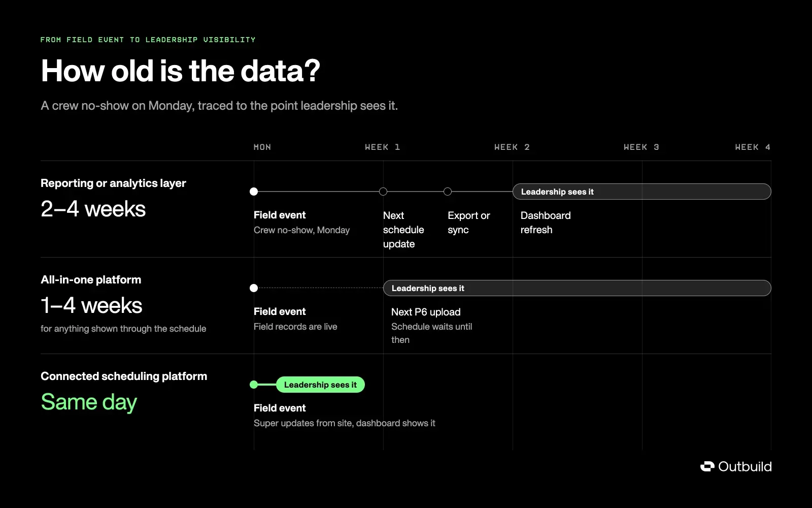Click the 'Next schedule update' timeline circle

click(383, 192)
